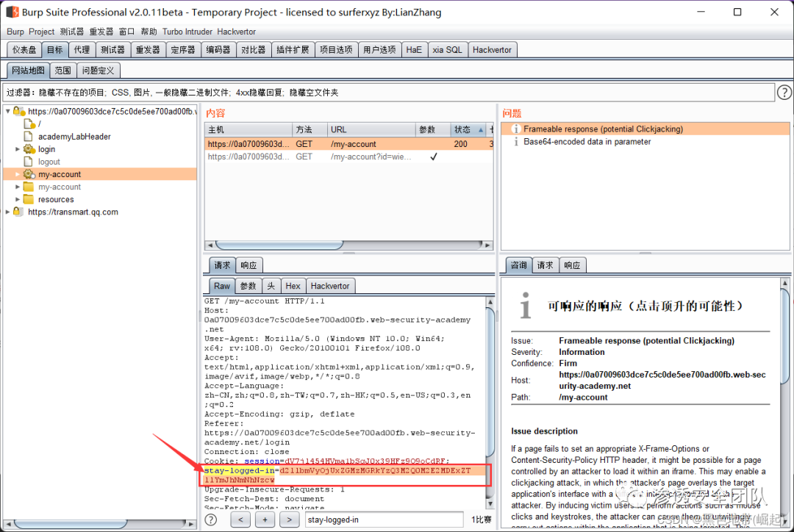Screen dimensions: 794x532
Task: Select the Frameable response (potential Clickjacking) issue
Action: [645, 129]
